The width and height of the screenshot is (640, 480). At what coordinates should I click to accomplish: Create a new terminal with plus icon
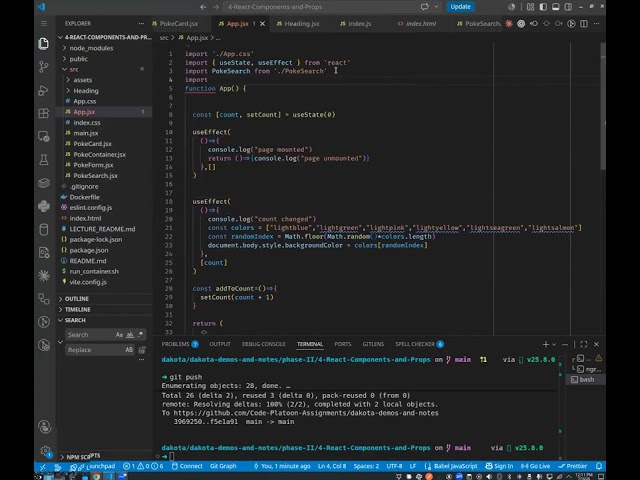[546, 344]
